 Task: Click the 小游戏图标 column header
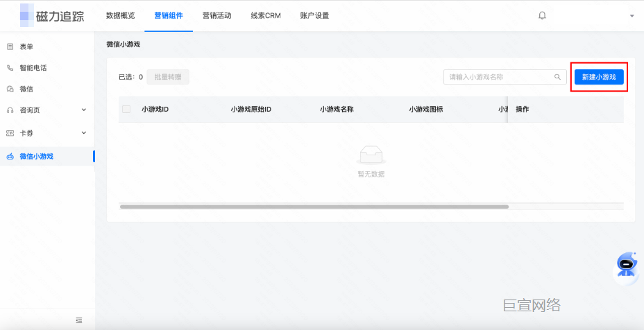[x=426, y=110]
